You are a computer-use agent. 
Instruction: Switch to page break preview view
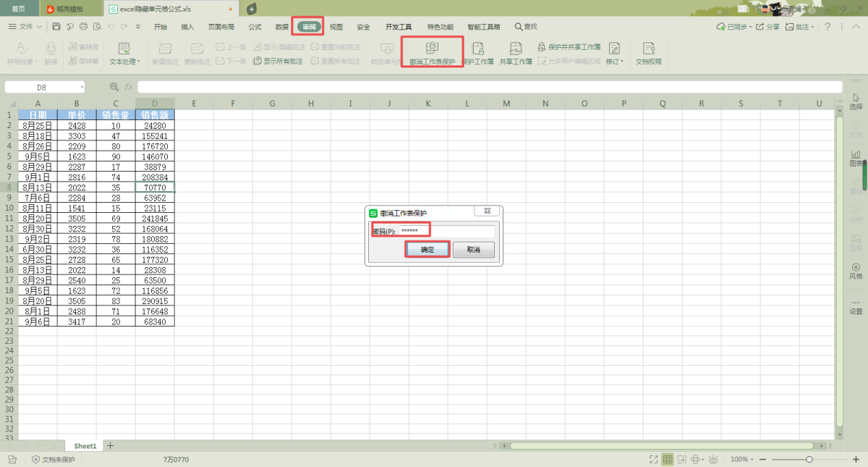click(682, 460)
